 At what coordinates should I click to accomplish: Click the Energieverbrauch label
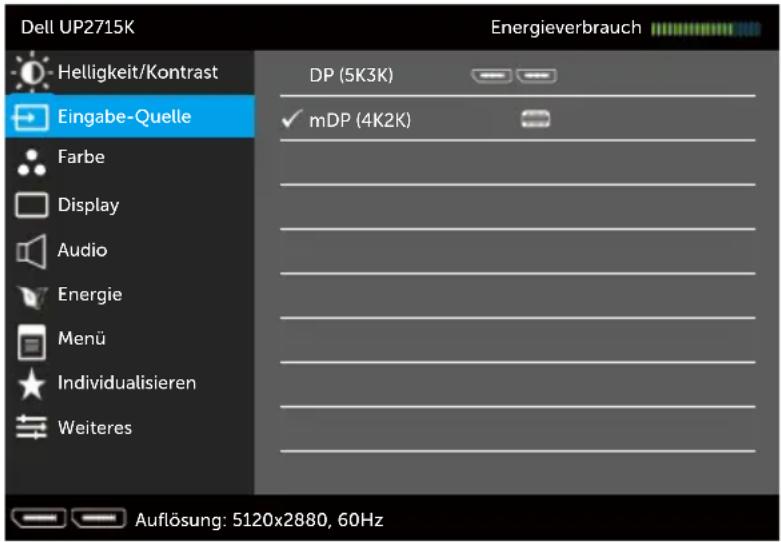566,28
